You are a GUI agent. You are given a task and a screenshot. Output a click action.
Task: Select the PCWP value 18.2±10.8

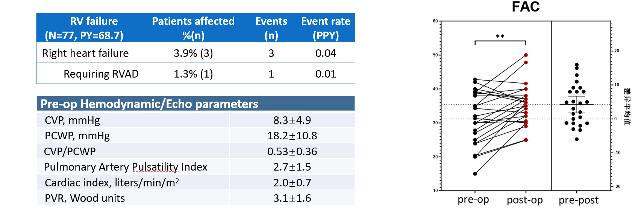tap(292, 136)
